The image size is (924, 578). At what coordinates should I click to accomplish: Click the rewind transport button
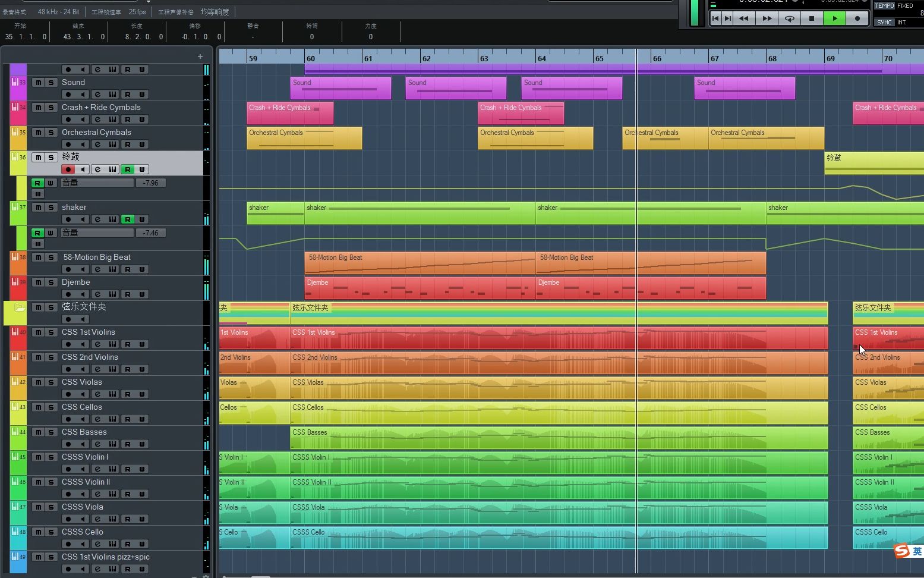(744, 18)
